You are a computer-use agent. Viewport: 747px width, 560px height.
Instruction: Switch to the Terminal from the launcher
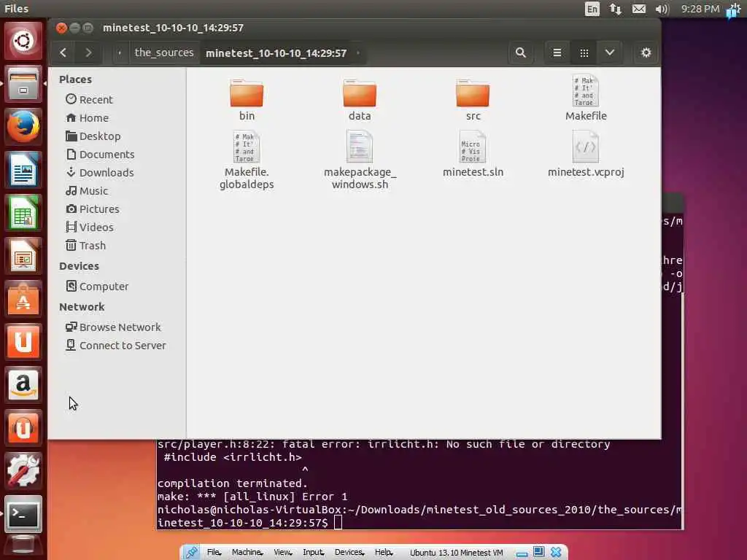[x=23, y=514]
